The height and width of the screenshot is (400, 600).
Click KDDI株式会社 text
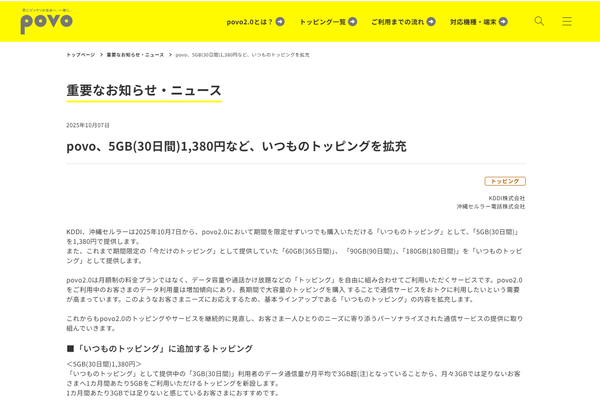point(507,198)
